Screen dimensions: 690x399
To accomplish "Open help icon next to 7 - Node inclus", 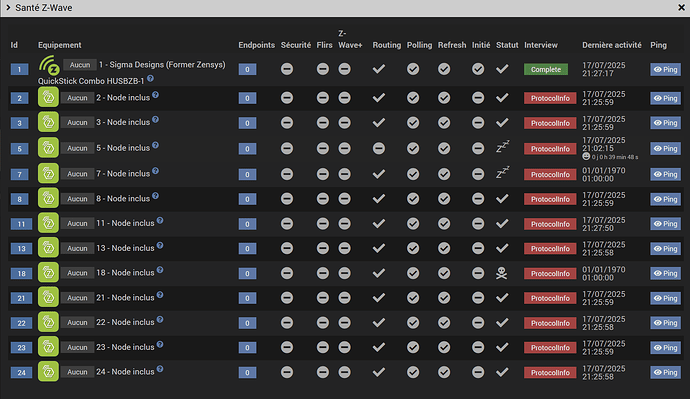I will [155, 171].
